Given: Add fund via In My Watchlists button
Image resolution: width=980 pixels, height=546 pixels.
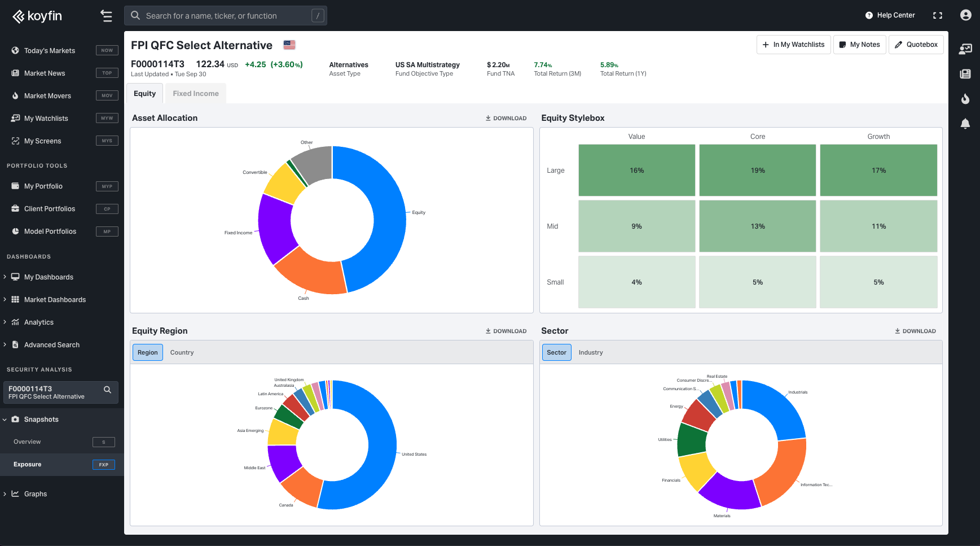Looking at the screenshot, I should [x=793, y=45].
